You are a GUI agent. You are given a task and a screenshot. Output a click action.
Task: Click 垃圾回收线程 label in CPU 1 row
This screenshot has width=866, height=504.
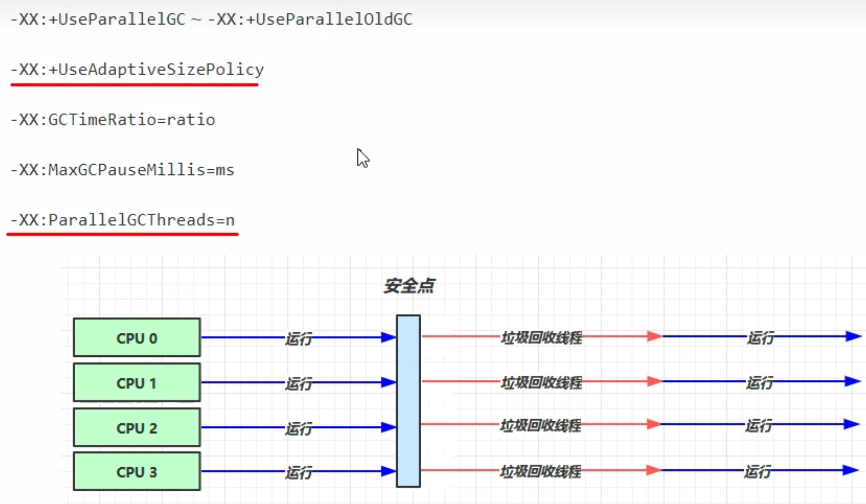click(542, 382)
